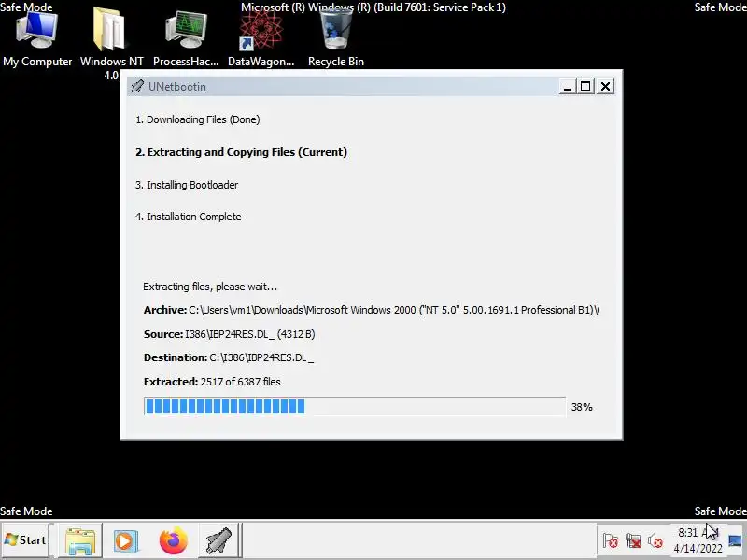The height and width of the screenshot is (560, 747).
Task: Click Extracting files, please wait text
Action: coord(210,287)
